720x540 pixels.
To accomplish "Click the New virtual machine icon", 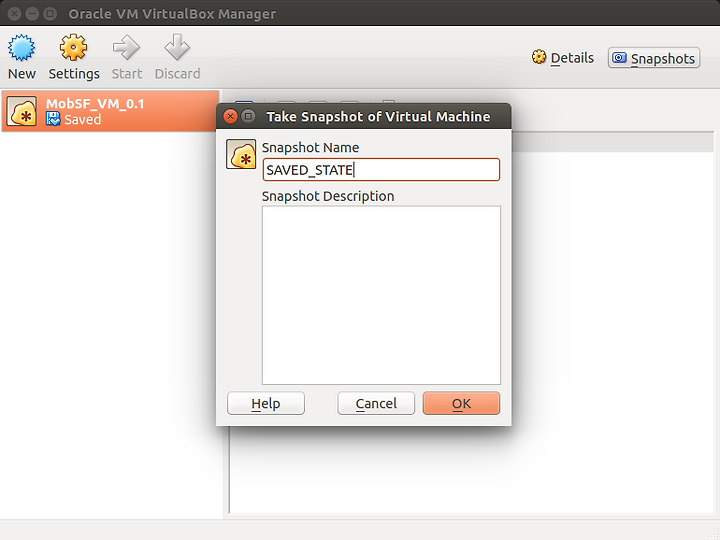I will pyautogui.click(x=21, y=48).
